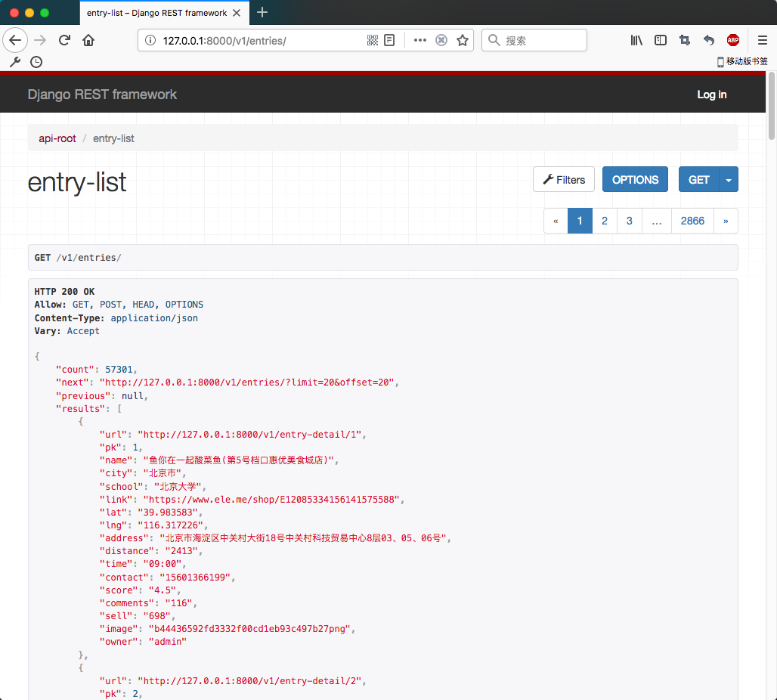The height and width of the screenshot is (700, 777).
Task: Reload the page with the refresh icon
Action: click(64, 40)
